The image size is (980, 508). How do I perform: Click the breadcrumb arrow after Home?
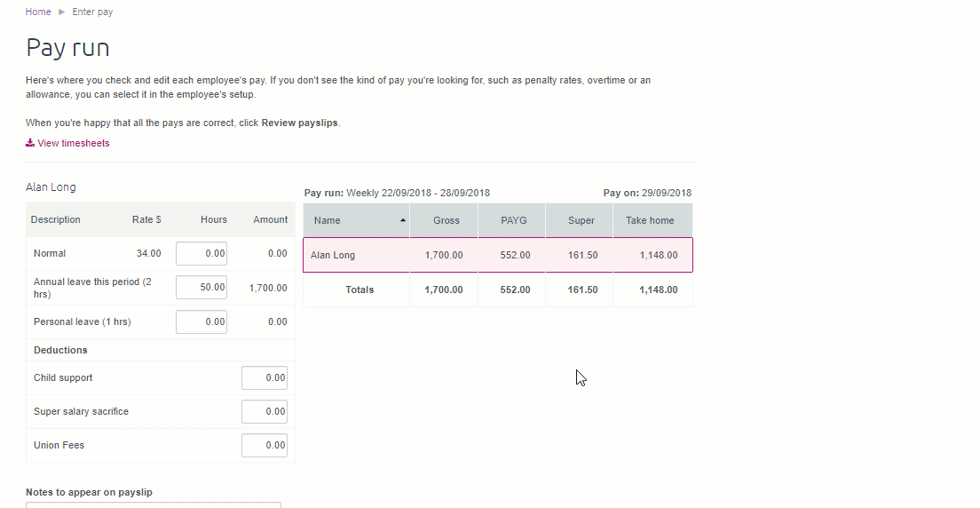click(x=61, y=12)
